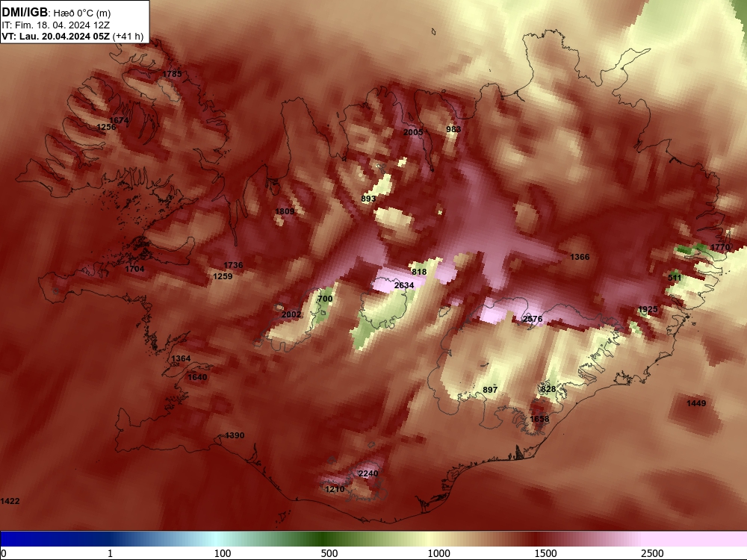Click the 511 height label
The image size is (747, 560).
point(675,278)
